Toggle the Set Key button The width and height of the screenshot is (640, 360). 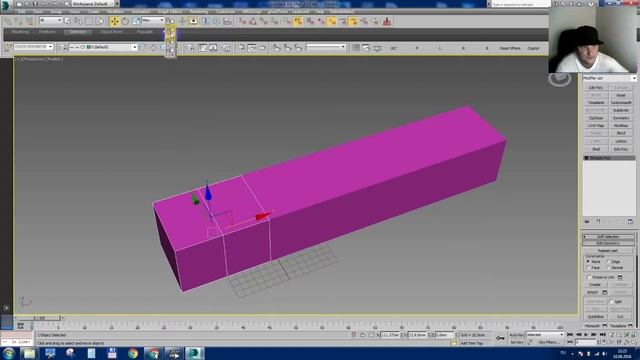coord(516,342)
